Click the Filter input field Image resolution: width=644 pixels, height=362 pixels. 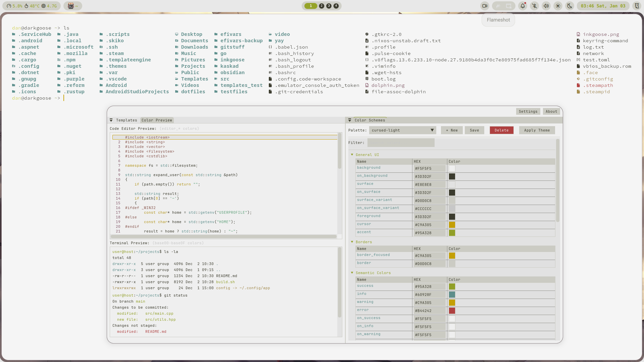coord(401,143)
